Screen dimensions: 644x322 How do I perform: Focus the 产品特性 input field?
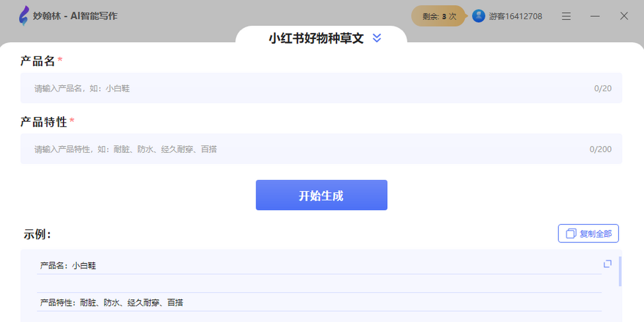pos(321,149)
